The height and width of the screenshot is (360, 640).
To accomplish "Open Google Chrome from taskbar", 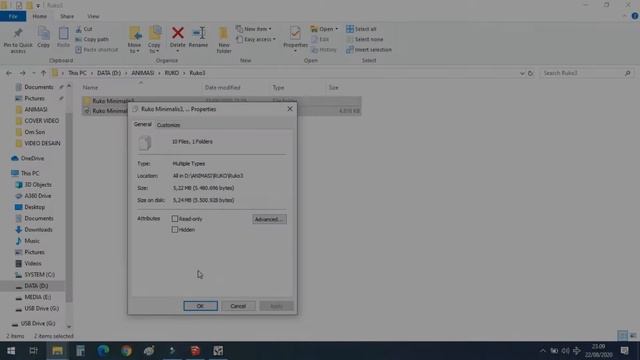I will [127, 351].
